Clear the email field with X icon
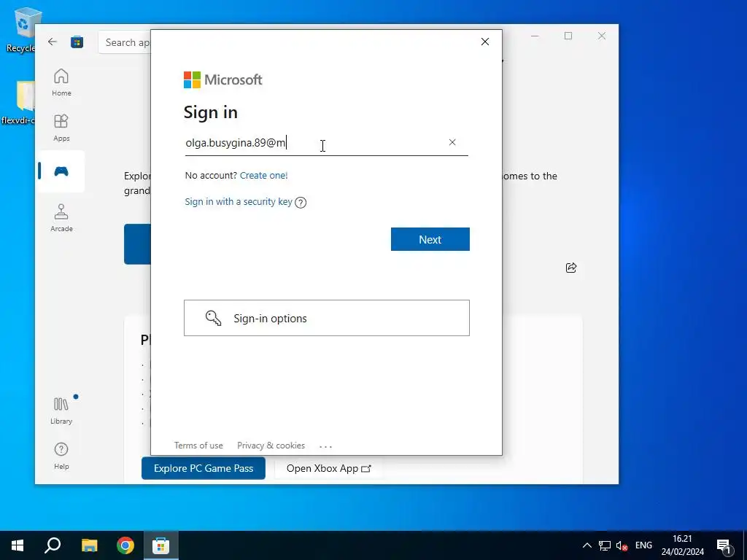This screenshot has height=560, width=747. pos(452,142)
